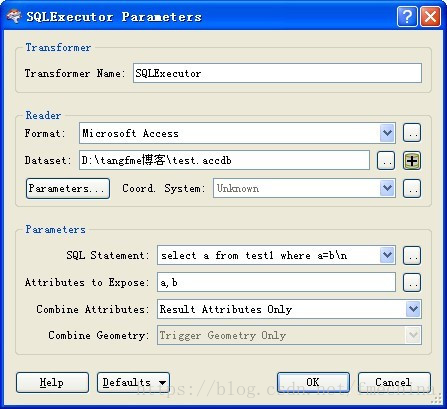Open Attributes to Expose ellipsis button
This screenshot has height=409, width=447.
point(412,283)
